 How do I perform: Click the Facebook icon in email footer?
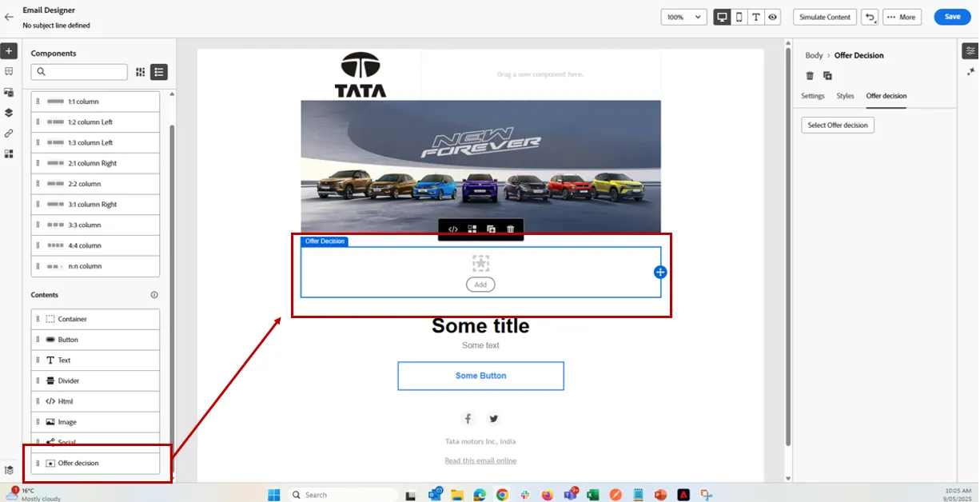coord(468,418)
